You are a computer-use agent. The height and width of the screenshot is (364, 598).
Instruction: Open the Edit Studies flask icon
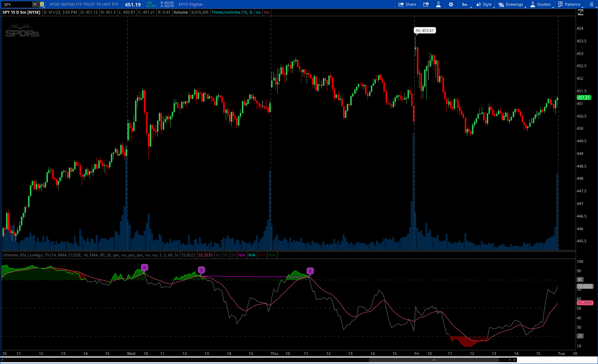coord(438,4)
